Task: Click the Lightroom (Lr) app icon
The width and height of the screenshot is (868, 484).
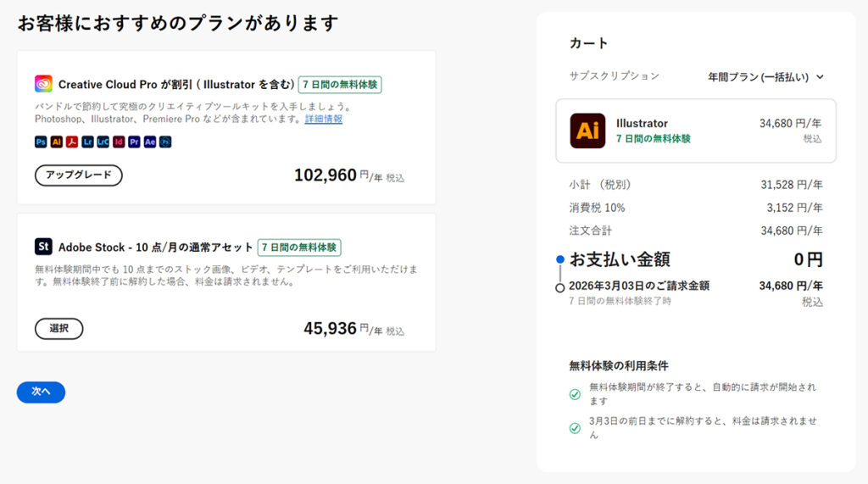Action: click(87, 142)
